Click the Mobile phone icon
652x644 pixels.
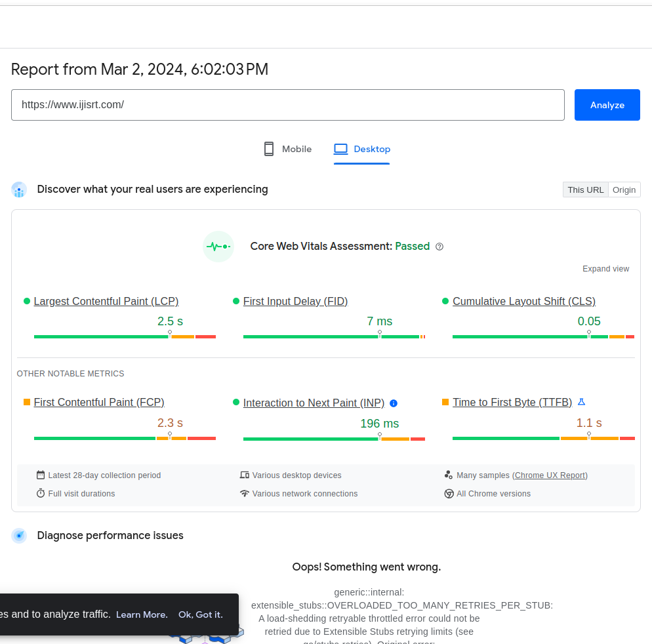pos(268,149)
